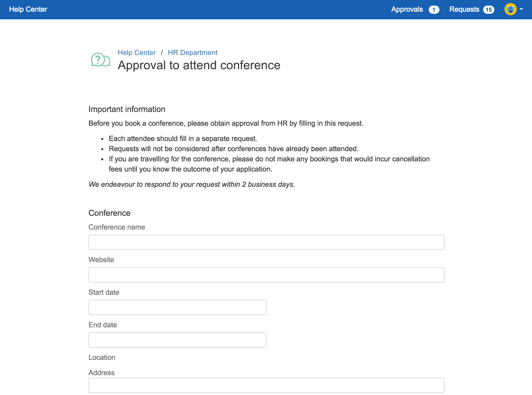The width and height of the screenshot is (532, 395).
Task: Select the End date field
Action: coord(177,340)
